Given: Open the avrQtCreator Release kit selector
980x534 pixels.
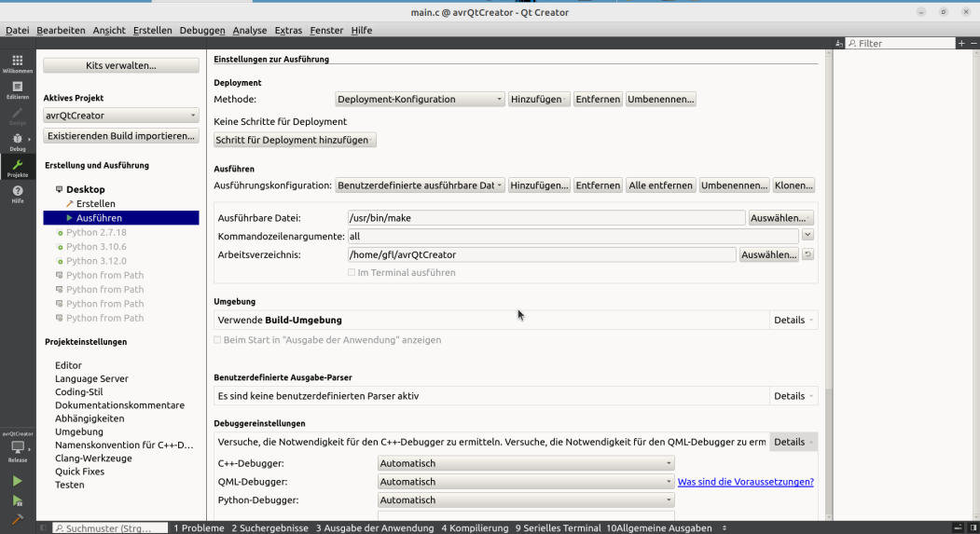Looking at the screenshot, I should [x=18, y=448].
